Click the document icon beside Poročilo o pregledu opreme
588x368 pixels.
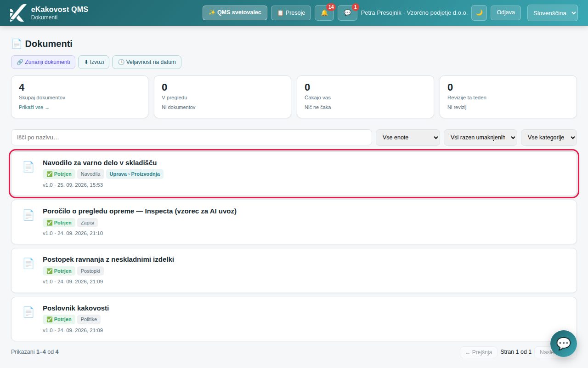28,215
